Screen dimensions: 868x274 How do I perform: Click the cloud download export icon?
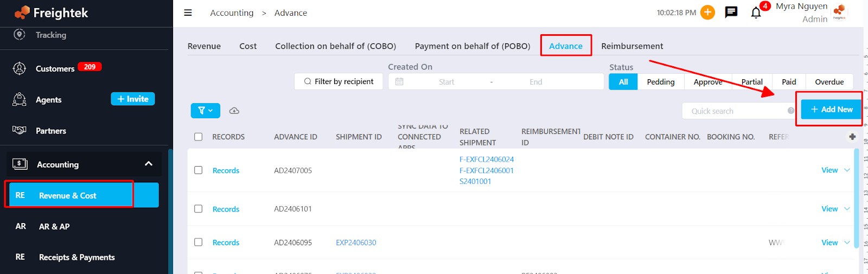[234, 111]
